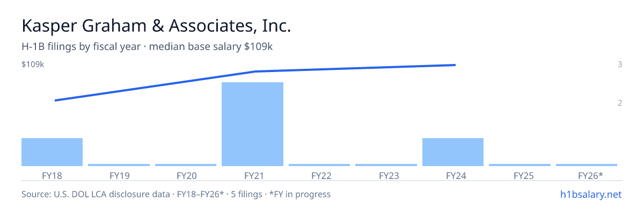644x215 pixels.
Task: Click the FY24 filings bar
Action: [x=453, y=152]
